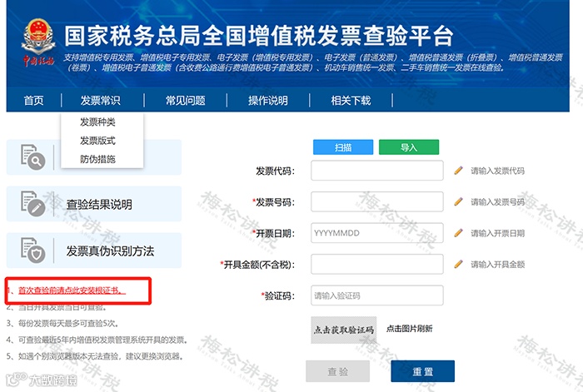Click the pencil document icon beside 查验结果说明
This screenshot has height=392, width=583.
coord(32,203)
